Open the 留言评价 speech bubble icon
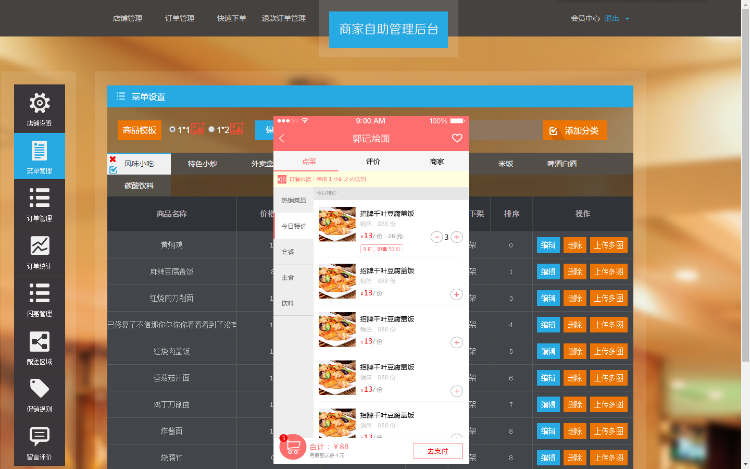Screen dimensions: 750x469 pyautogui.click(x=39, y=436)
